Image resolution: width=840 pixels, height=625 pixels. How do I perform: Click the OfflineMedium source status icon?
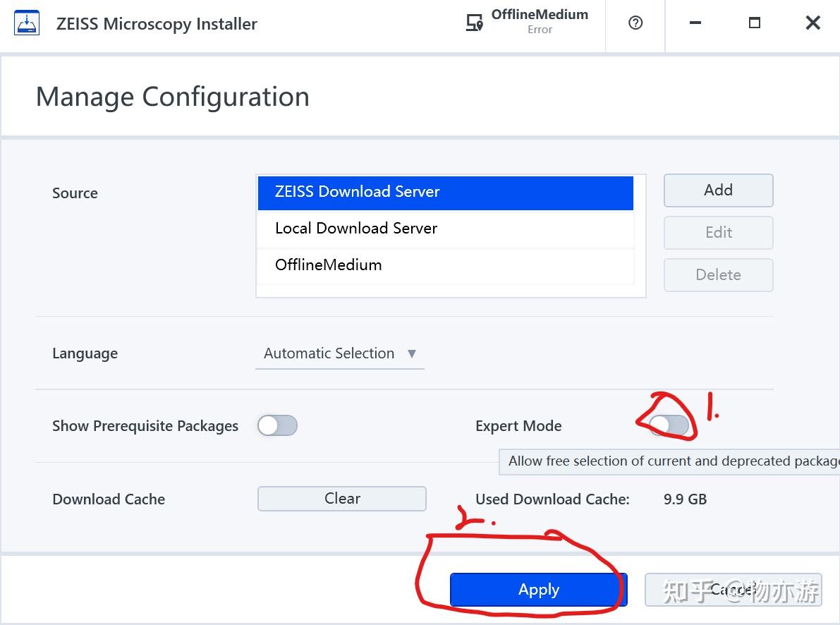pos(475,23)
